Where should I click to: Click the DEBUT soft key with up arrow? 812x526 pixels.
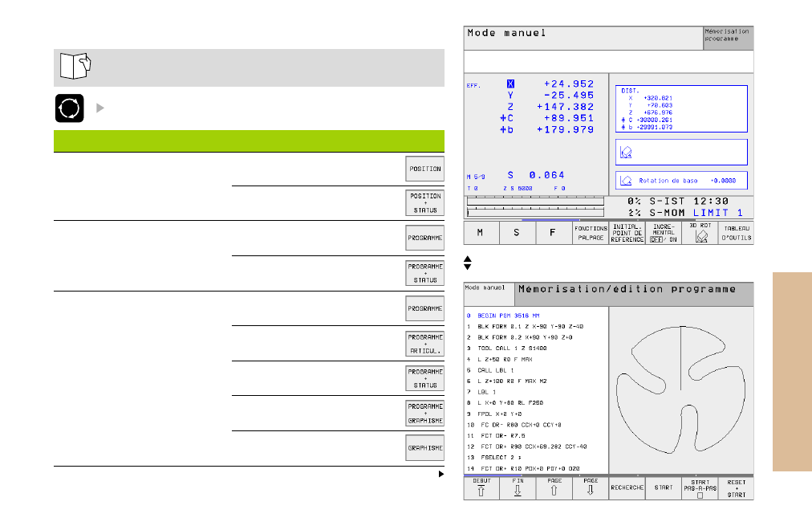pyautogui.click(x=481, y=488)
